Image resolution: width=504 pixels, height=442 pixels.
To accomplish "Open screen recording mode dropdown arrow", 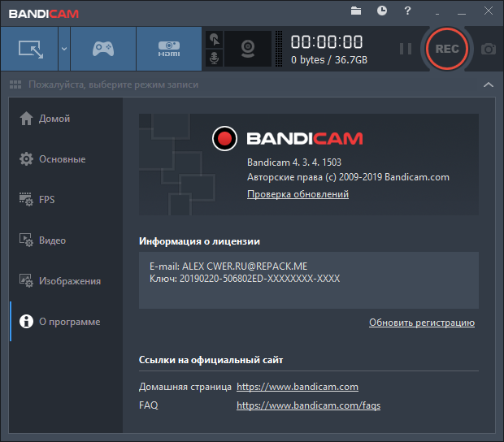I will point(63,49).
